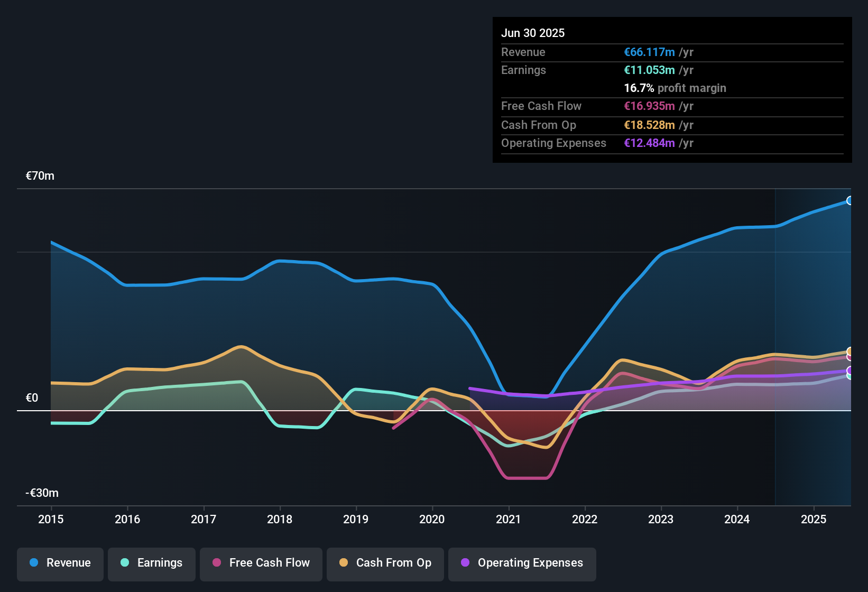Click the Jun 30 2025 date header

[x=533, y=33]
